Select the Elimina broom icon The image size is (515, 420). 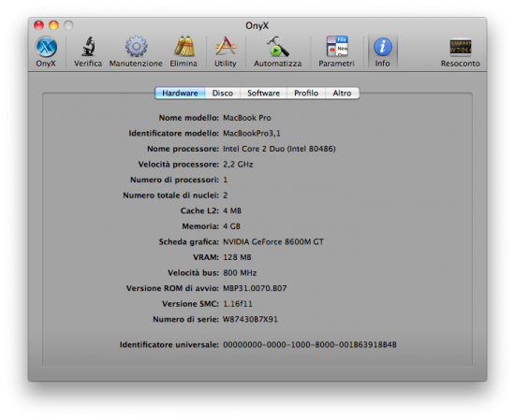184,51
